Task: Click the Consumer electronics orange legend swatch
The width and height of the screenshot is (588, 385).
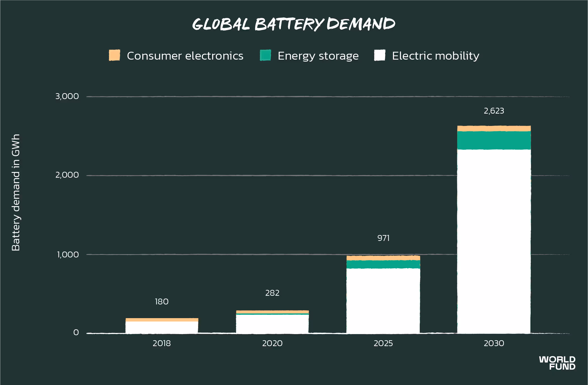Action: [x=114, y=55]
